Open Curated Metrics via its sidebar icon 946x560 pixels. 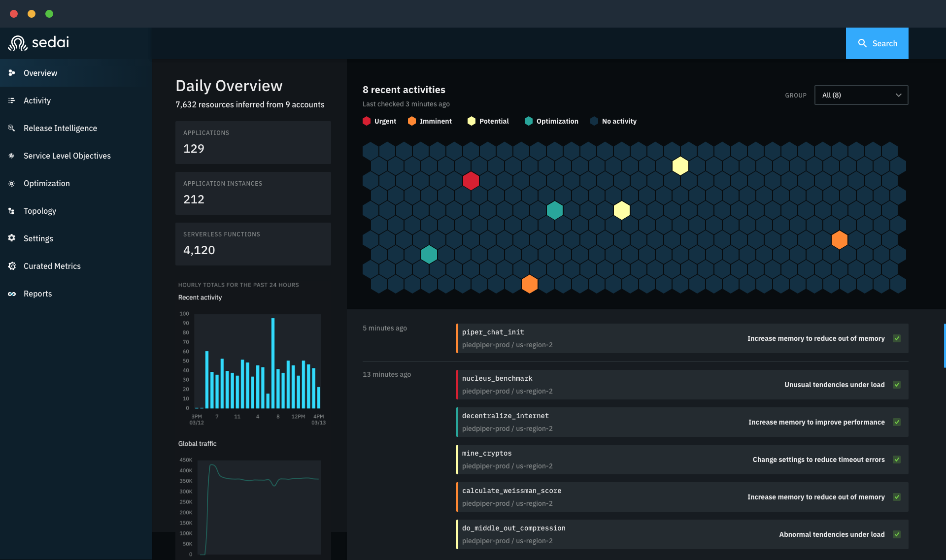[12, 266]
